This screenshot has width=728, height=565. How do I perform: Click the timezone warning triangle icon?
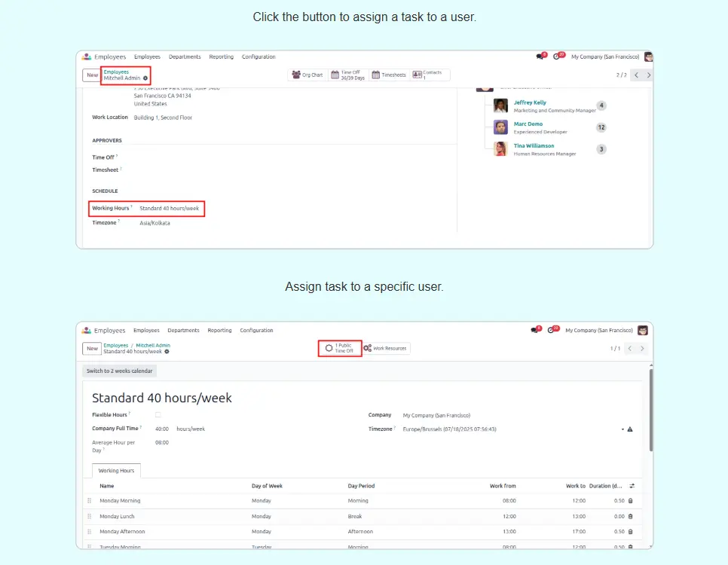click(630, 429)
